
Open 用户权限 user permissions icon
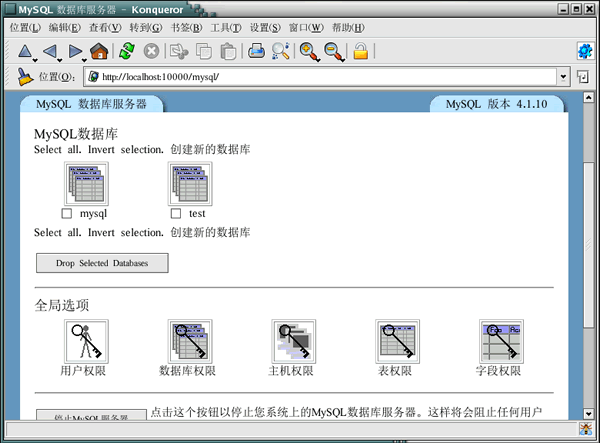(86, 341)
